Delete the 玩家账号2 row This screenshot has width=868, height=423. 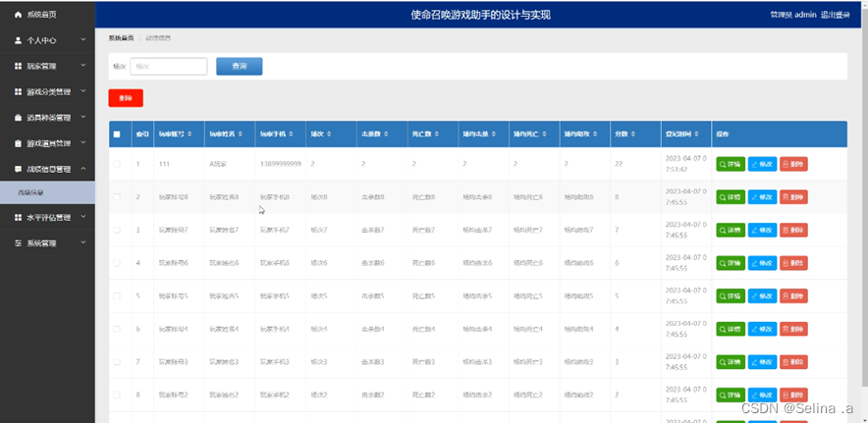click(x=793, y=395)
